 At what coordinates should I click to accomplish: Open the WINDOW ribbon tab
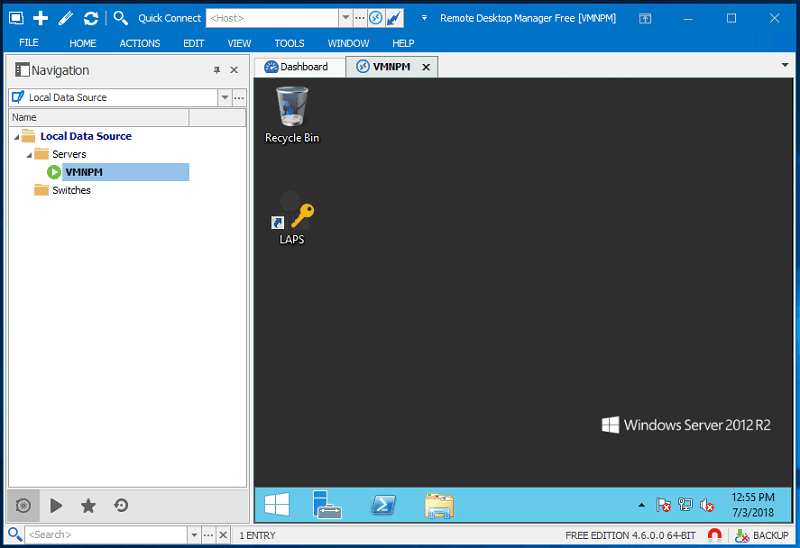[348, 43]
